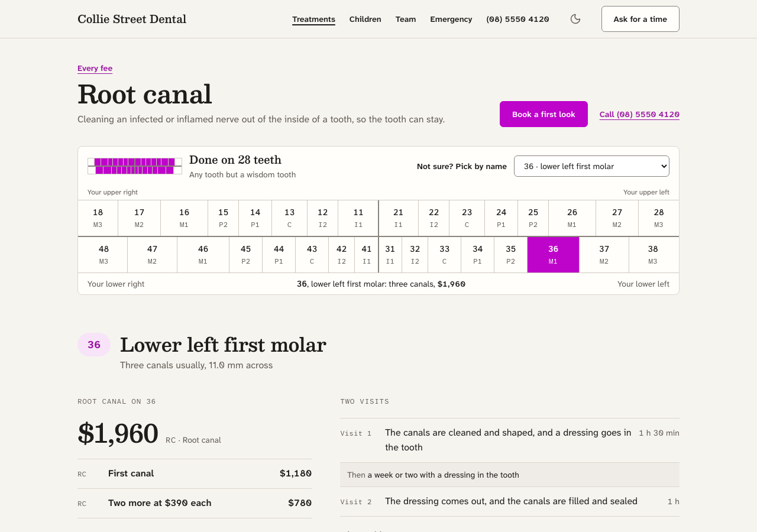Viewport: 757px width, 532px height.
Task: Pick tooth 28 wisdom tooth
Action: click(659, 218)
